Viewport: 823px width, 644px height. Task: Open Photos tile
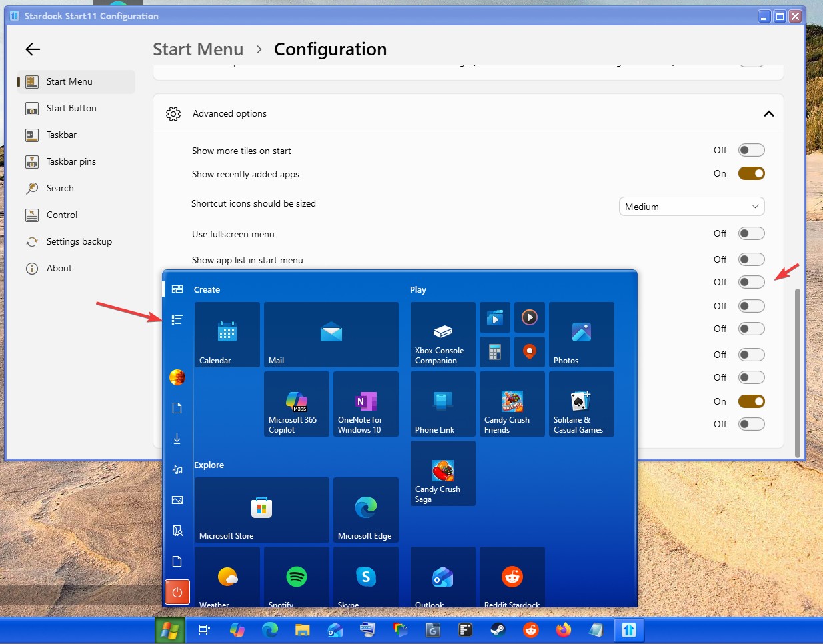click(581, 335)
